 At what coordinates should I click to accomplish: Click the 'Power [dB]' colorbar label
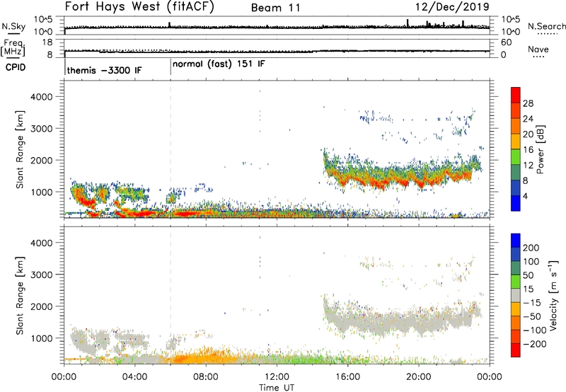541,149
